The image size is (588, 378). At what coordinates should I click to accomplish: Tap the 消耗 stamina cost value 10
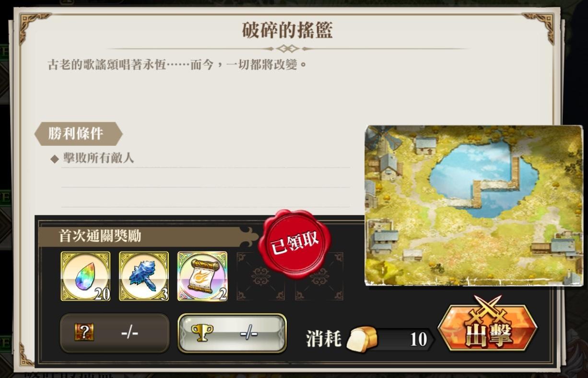[x=418, y=339]
